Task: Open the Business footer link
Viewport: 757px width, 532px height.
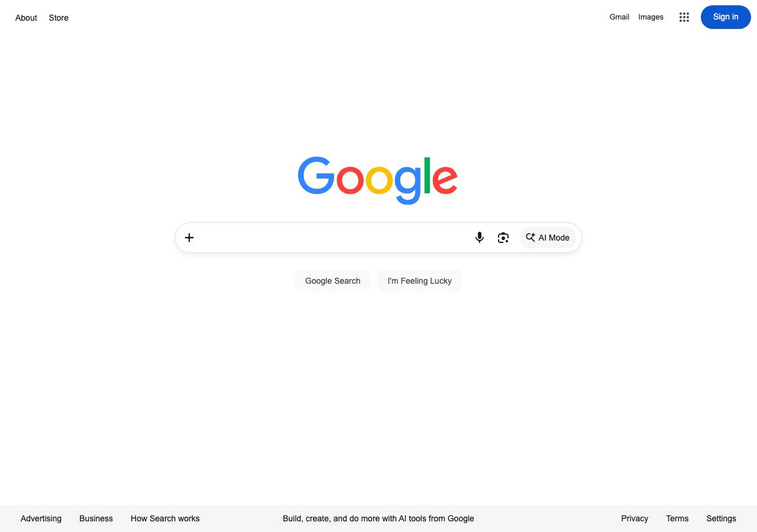Action: (96, 518)
